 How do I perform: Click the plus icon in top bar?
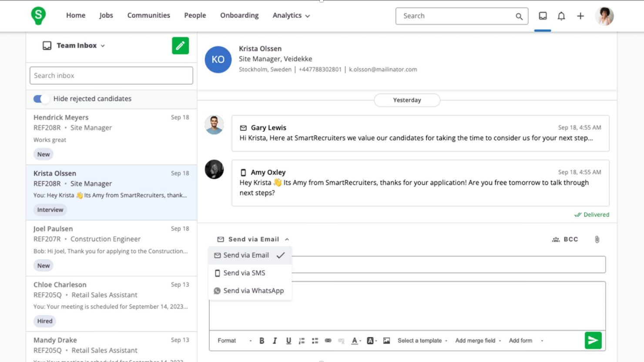click(x=580, y=16)
